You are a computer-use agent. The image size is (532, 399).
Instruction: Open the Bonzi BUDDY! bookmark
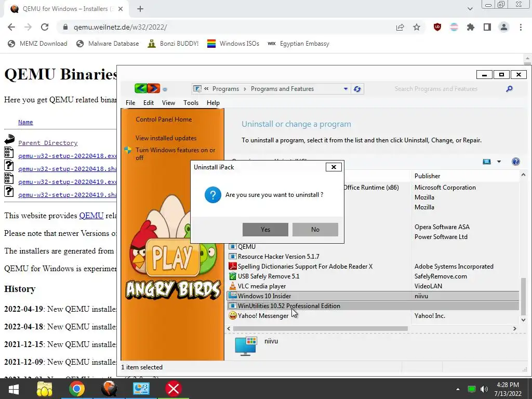[173, 44]
